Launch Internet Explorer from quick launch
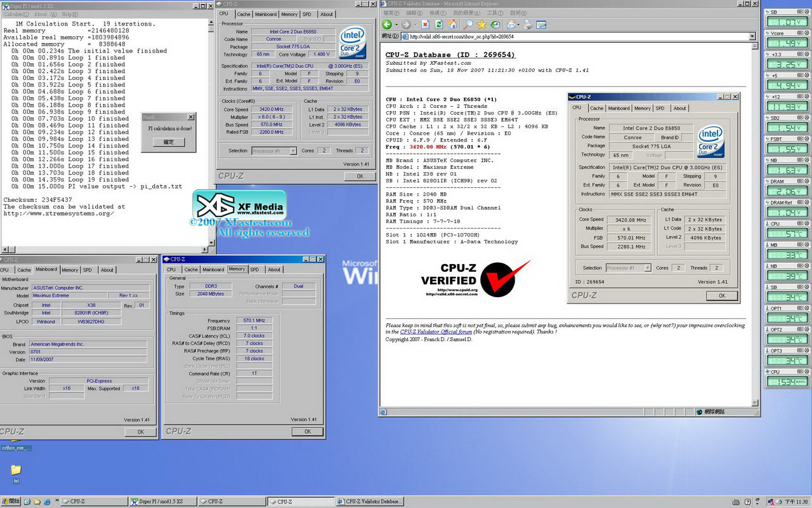 coord(47,502)
